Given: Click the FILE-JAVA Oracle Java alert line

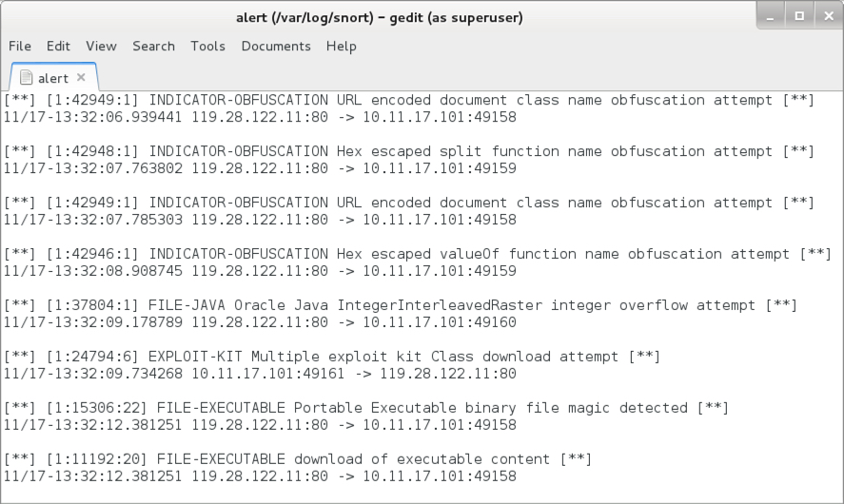Looking at the screenshot, I should [x=401, y=305].
